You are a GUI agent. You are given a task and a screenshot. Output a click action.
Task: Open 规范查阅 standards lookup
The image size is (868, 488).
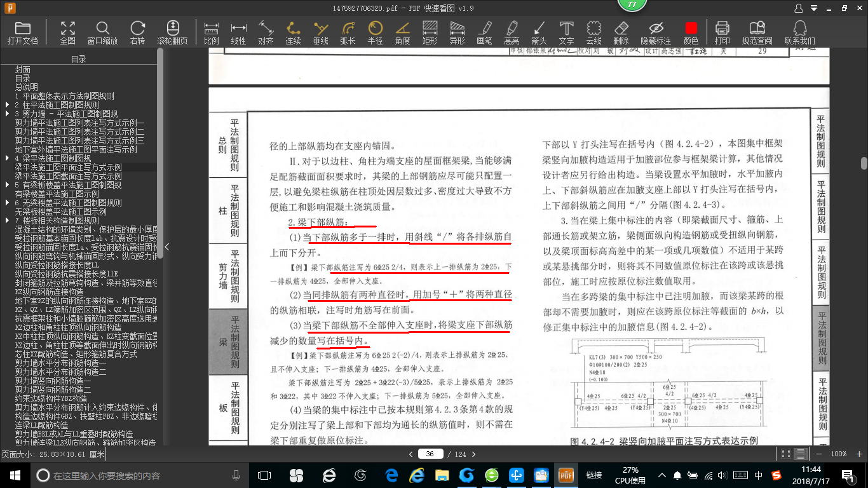[x=757, y=32]
